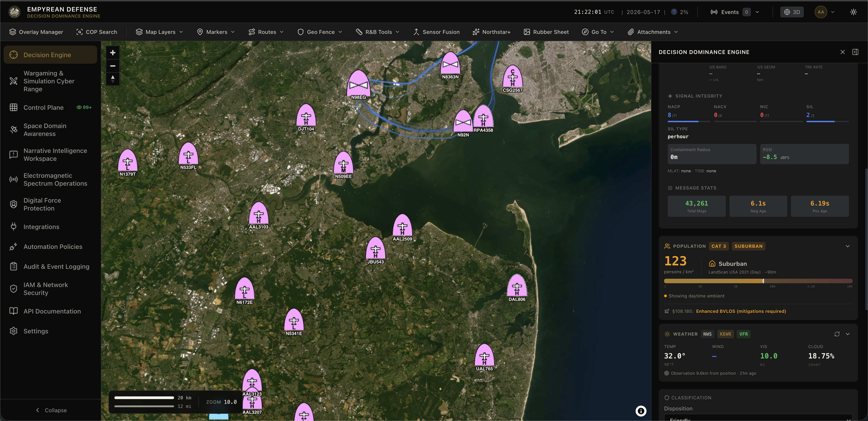The height and width of the screenshot is (421, 868).
Task: Expand the Go To dropdown
Action: (x=598, y=32)
